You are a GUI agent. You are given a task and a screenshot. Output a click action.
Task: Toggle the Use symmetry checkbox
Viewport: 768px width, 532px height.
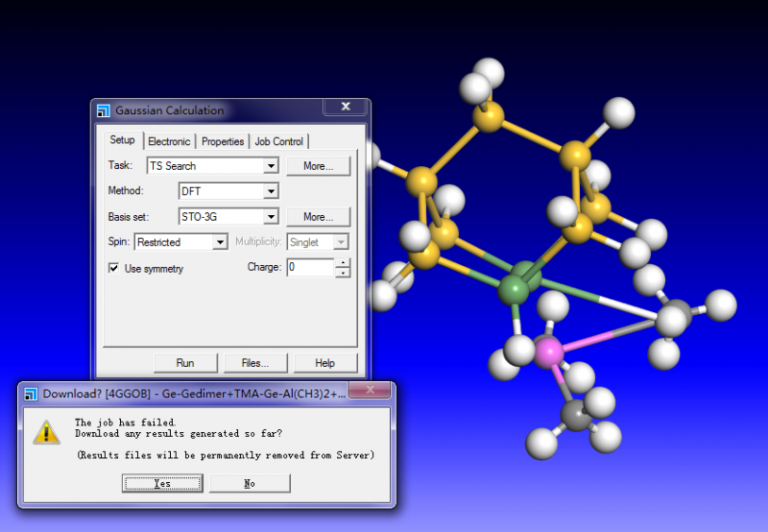tap(113, 268)
